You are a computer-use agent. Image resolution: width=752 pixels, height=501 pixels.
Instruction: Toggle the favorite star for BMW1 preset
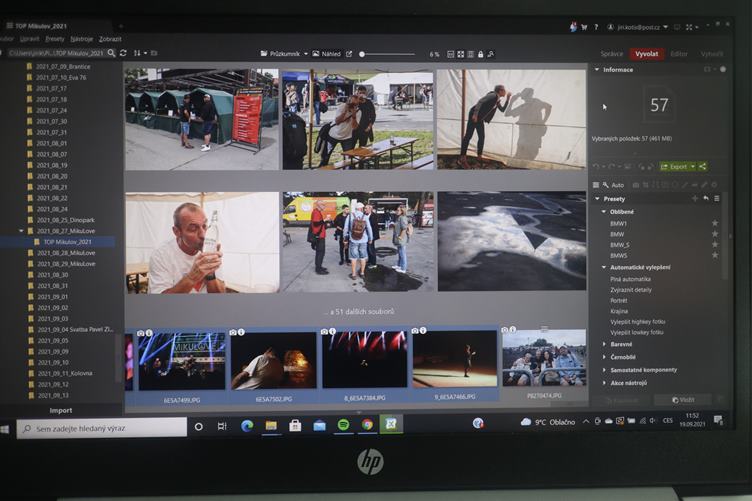715,223
